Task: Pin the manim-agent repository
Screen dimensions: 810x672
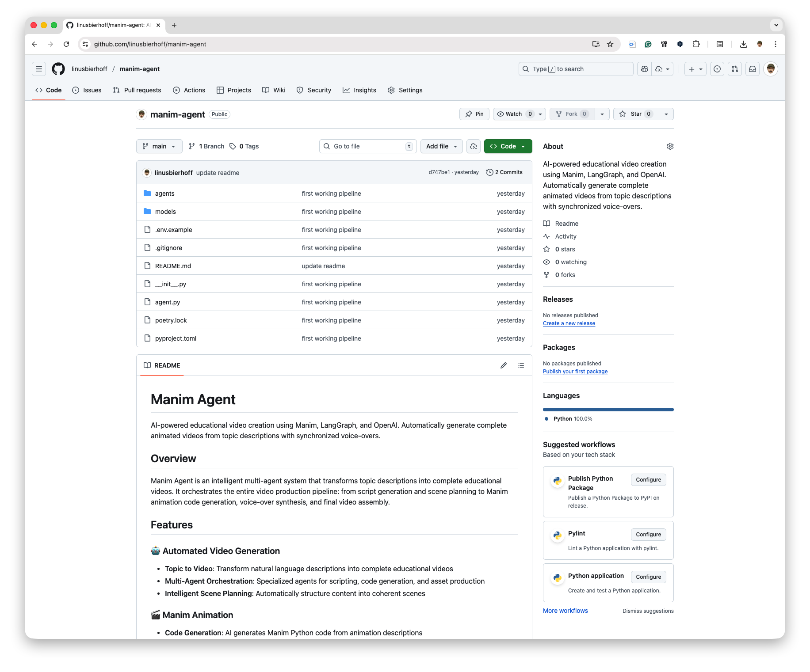Action: point(474,114)
